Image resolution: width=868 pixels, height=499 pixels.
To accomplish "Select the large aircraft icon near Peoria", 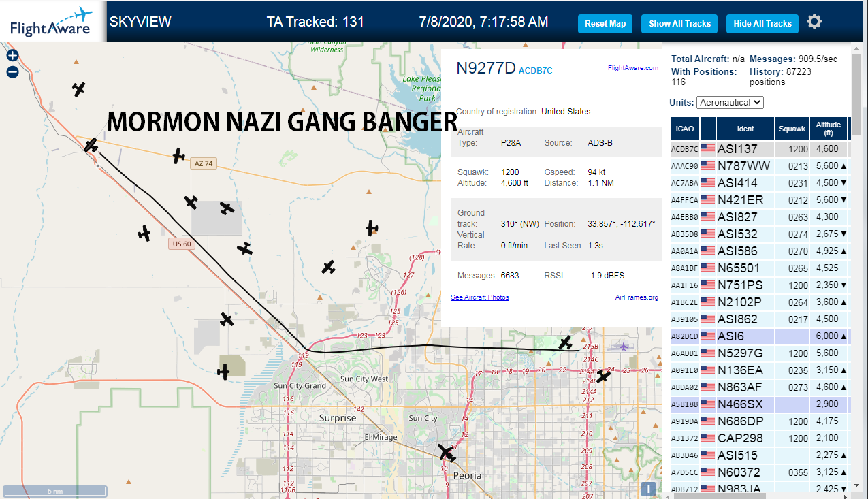I will pos(447,452).
